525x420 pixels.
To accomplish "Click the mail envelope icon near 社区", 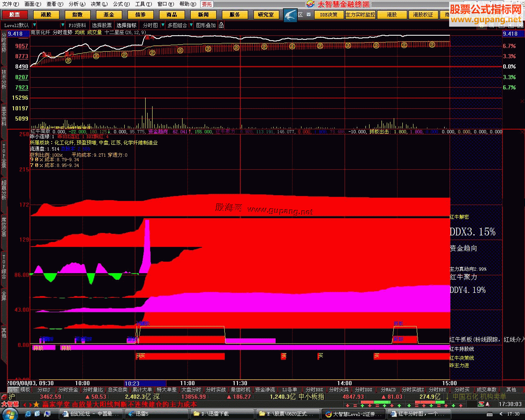I will coord(309,14).
